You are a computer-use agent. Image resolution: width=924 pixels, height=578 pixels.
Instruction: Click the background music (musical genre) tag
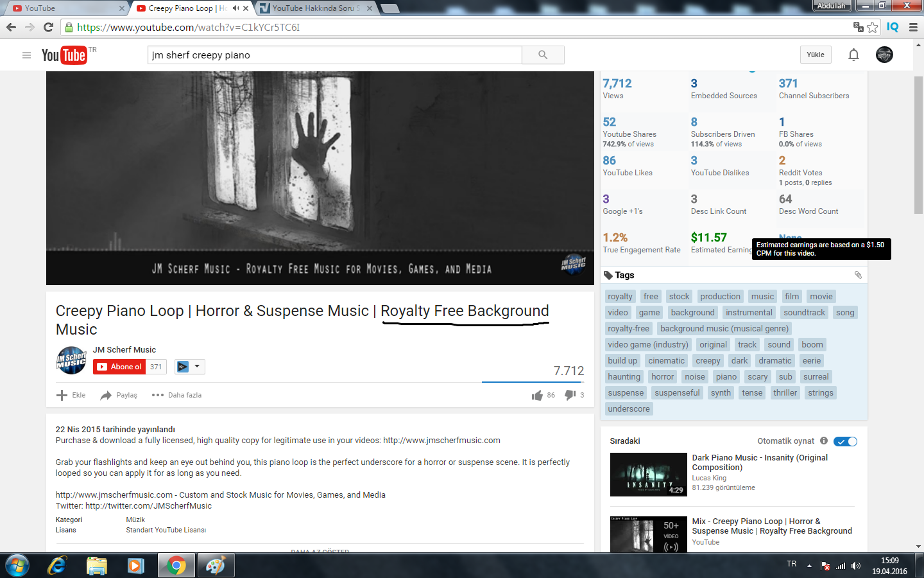tap(724, 328)
